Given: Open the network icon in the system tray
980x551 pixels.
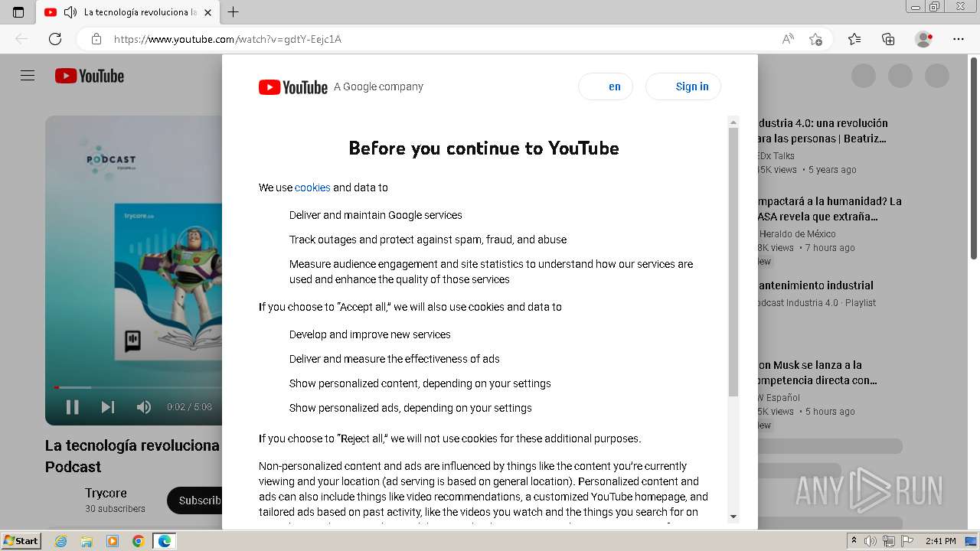Looking at the screenshot, I should (889, 541).
